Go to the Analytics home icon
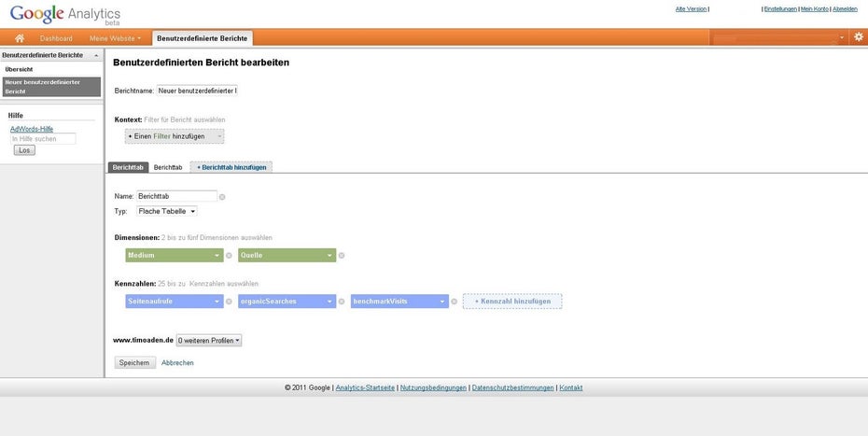 tap(20, 38)
